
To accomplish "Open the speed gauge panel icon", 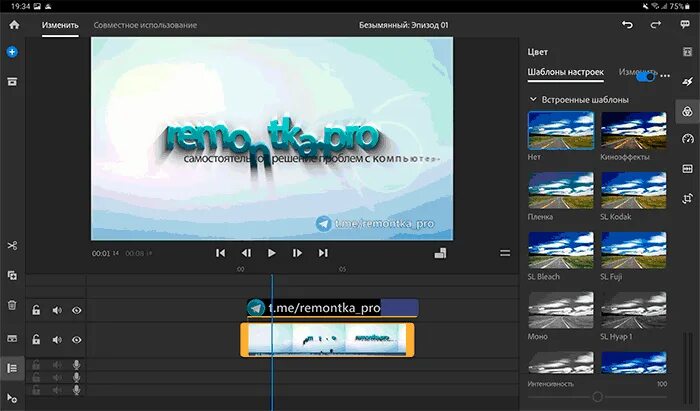I will 688,139.
